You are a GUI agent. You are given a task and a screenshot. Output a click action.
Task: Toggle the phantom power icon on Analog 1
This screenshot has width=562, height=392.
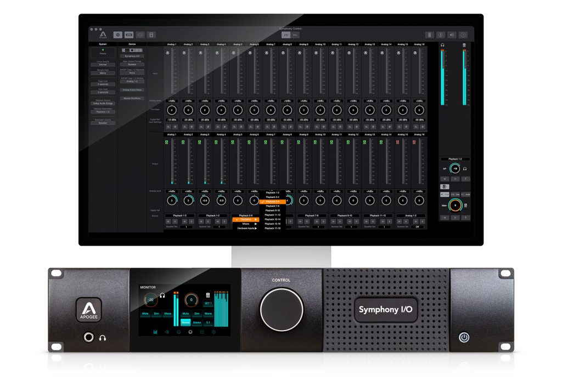(167, 53)
